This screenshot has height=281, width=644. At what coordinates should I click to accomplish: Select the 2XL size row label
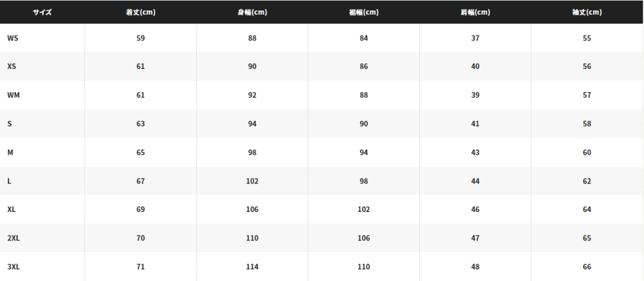(x=13, y=238)
